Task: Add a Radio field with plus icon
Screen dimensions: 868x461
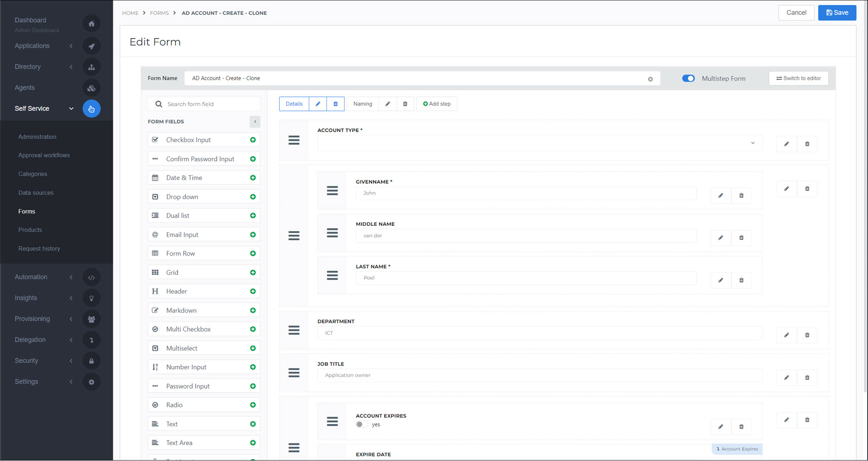Action: 253,405
